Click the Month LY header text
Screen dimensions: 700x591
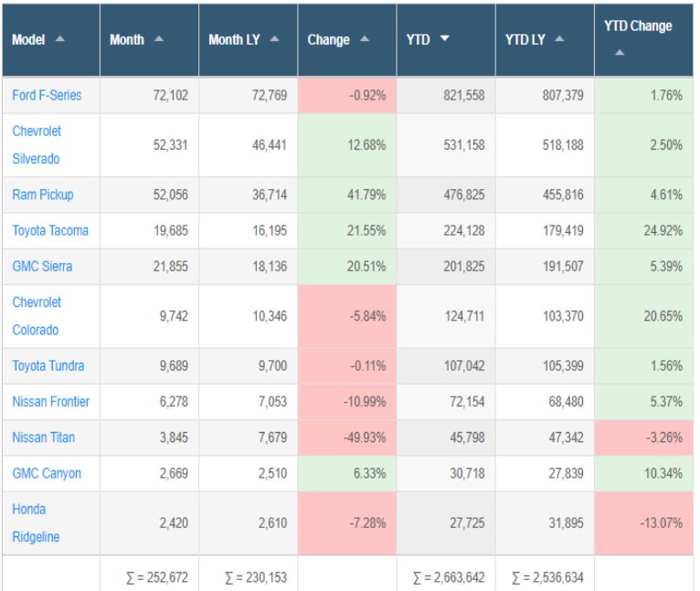[x=234, y=39]
